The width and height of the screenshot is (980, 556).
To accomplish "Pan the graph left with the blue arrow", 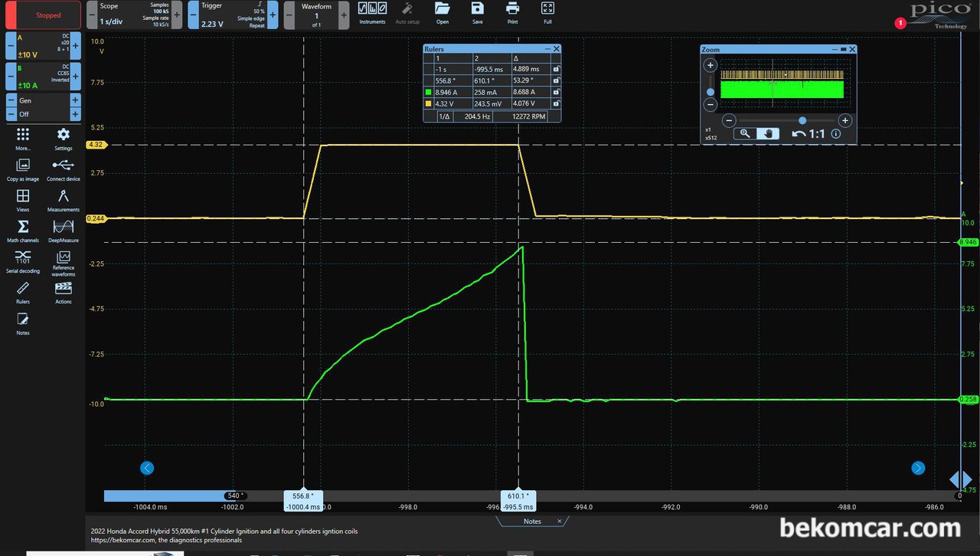I will coord(147,468).
